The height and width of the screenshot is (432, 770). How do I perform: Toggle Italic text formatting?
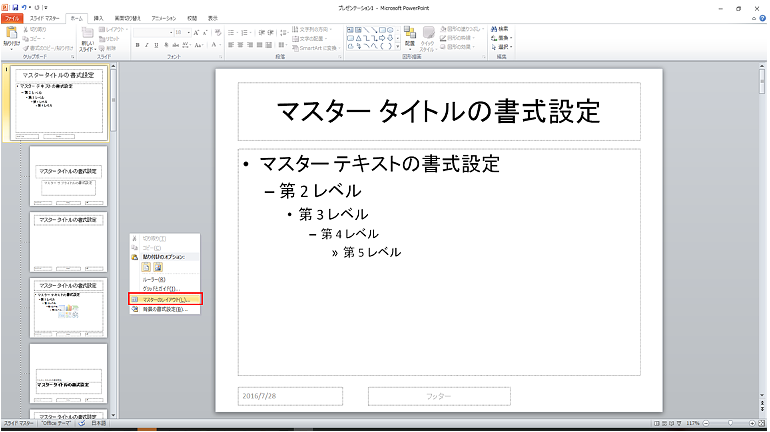pos(146,45)
